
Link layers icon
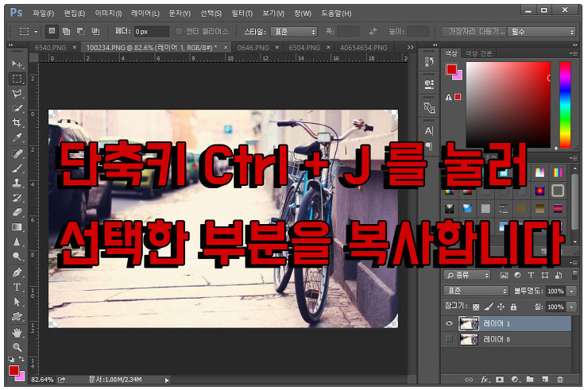point(469,380)
